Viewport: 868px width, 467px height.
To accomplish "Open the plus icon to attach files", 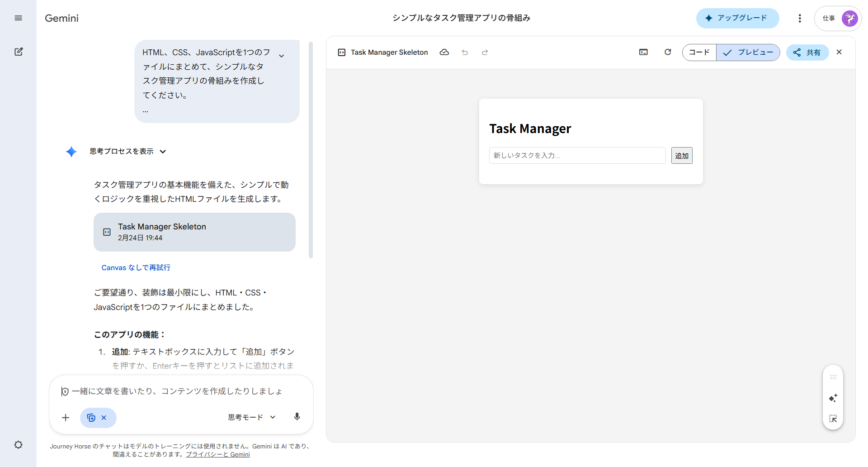I will (66, 417).
